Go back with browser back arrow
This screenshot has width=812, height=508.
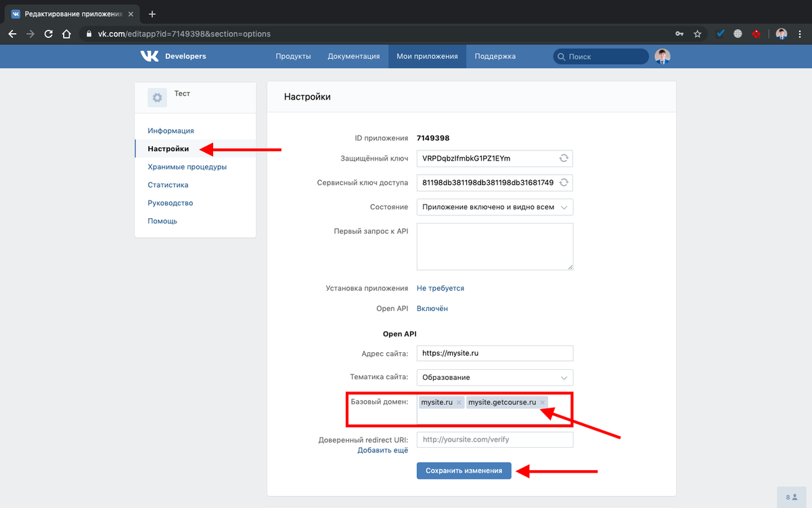click(12, 34)
